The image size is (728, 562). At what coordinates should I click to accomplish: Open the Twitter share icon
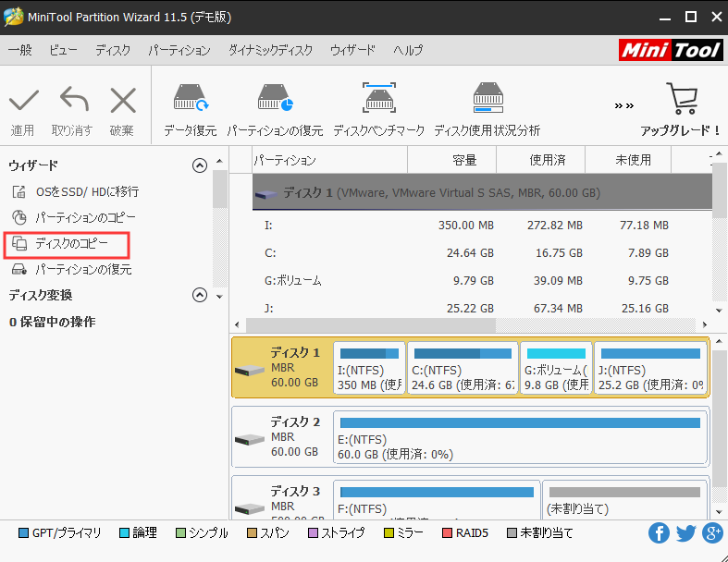pos(685,533)
